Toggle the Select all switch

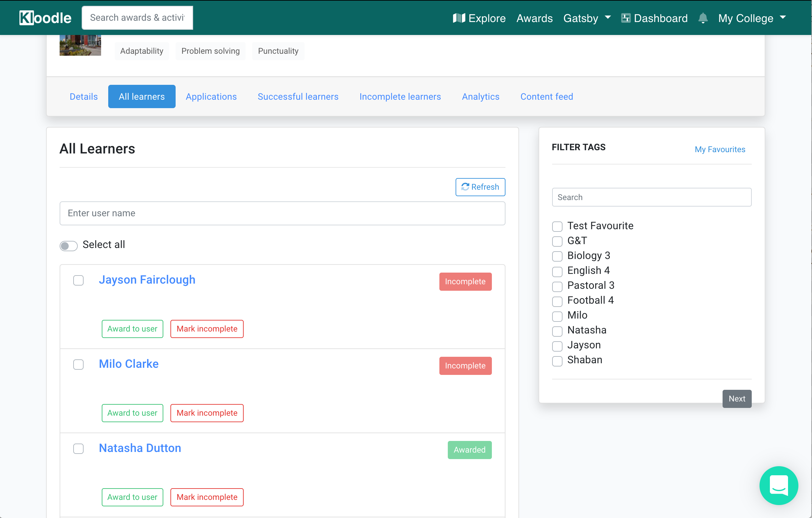[68, 245]
